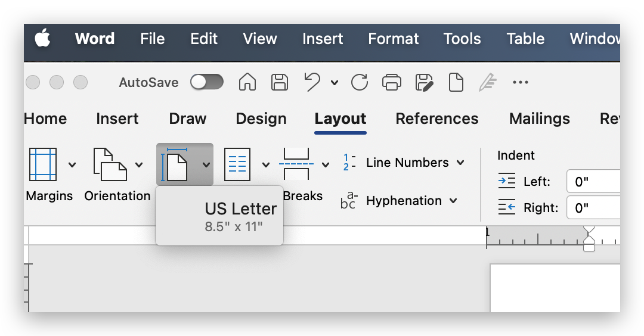Click the Save floppy disk icon
Viewport: 644px width, 336px height.
pyautogui.click(x=279, y=82)
